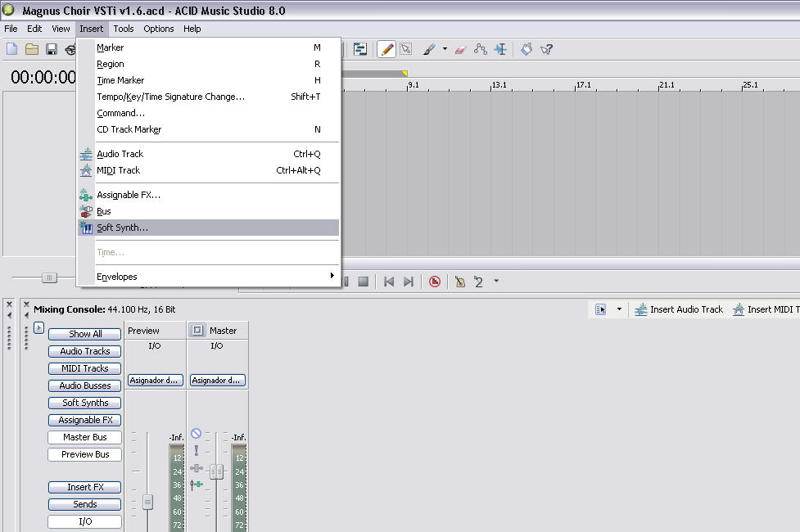Click the red circular record icon

[435, 282]
